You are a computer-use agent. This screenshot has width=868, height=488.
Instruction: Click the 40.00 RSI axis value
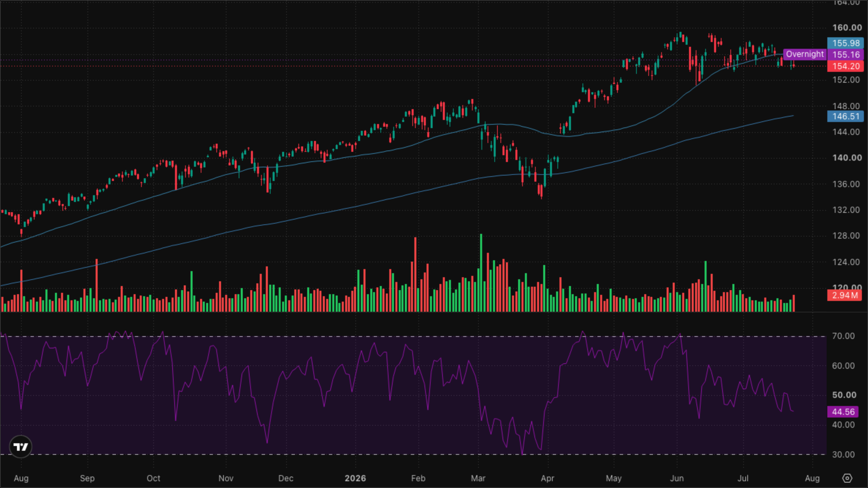(x=843, y=425)
